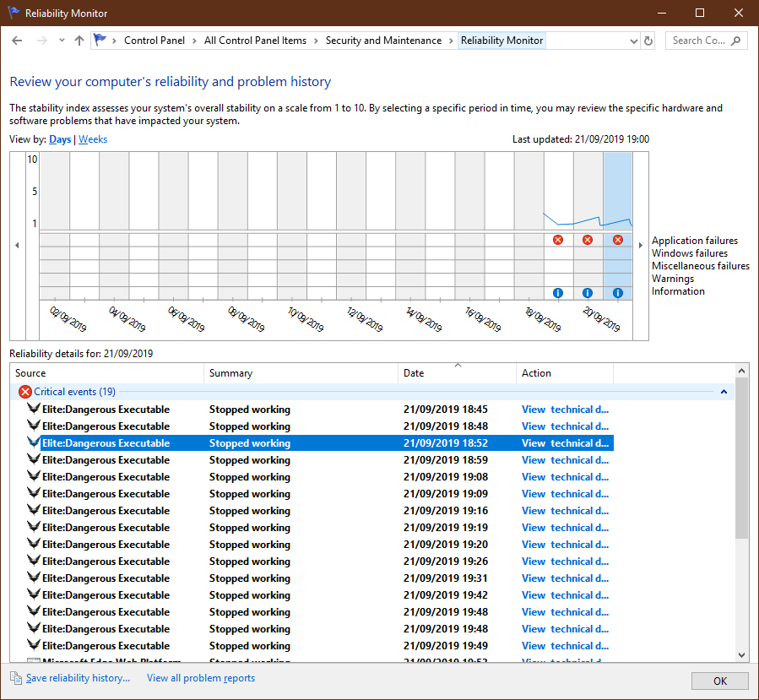The image size is (759, 700).
Task: Move the chart forward with right arrow
Action: (641, 246)
